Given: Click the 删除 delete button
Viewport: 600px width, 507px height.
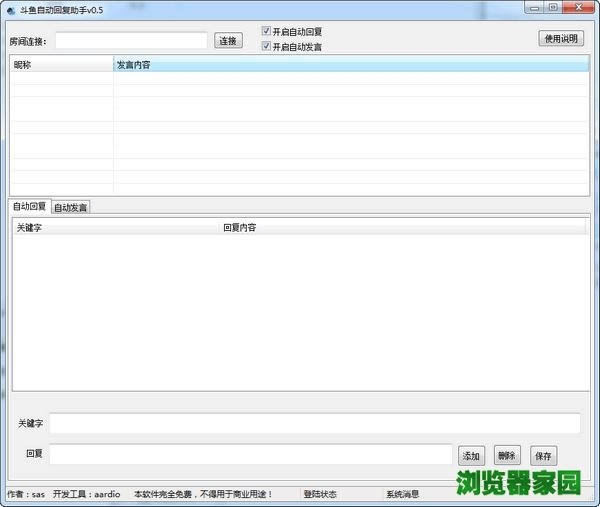Looking at the screenshot, I should 507,455.
